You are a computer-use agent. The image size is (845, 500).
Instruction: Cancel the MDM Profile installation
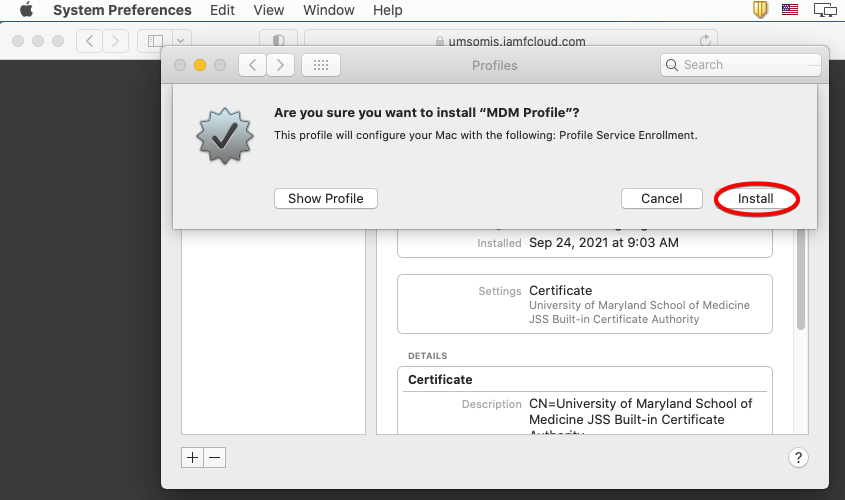click(661, 199)
